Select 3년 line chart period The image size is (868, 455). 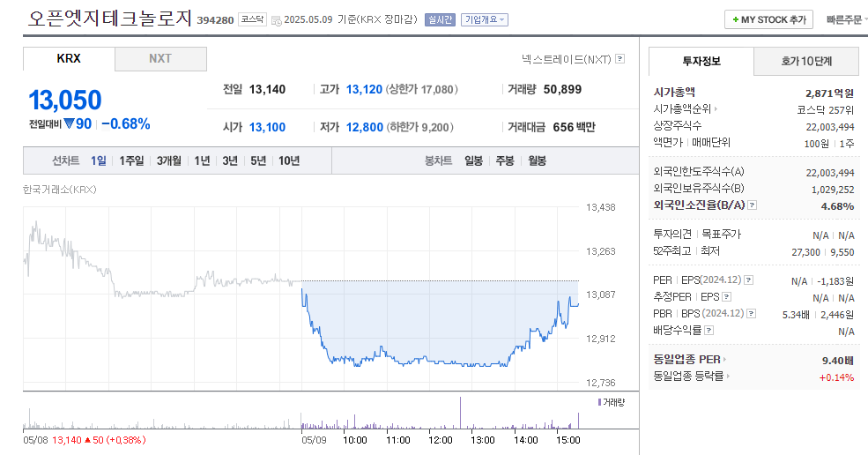230,160
